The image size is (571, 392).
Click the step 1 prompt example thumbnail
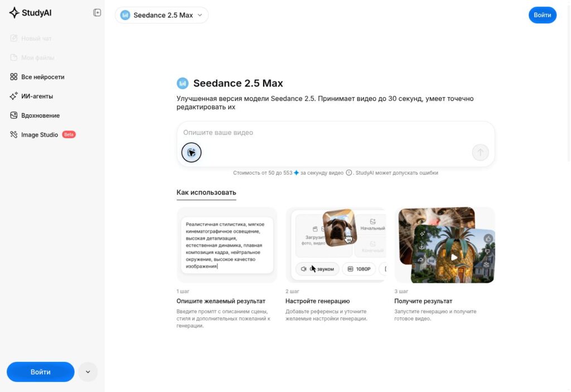tap(227, 245)
